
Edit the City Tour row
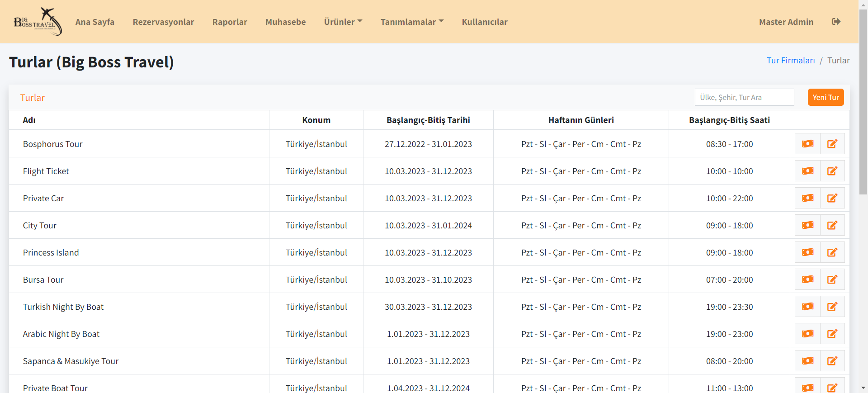point(832,225)
